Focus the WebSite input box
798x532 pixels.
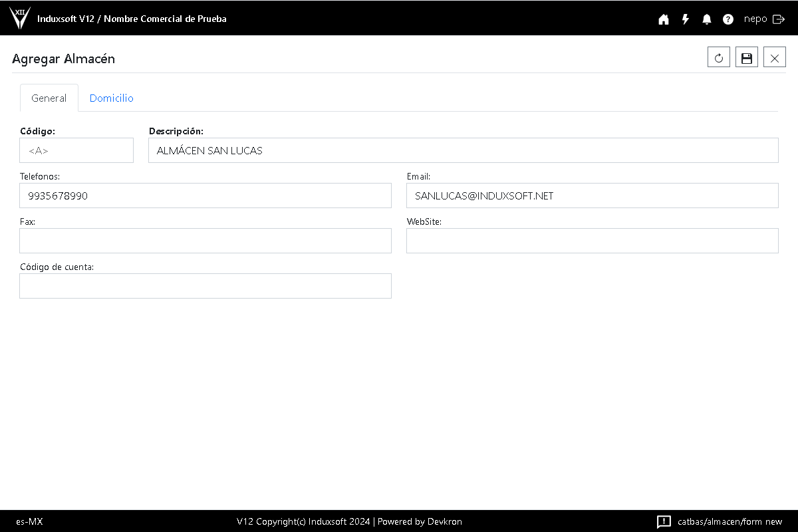coord(592,241)
